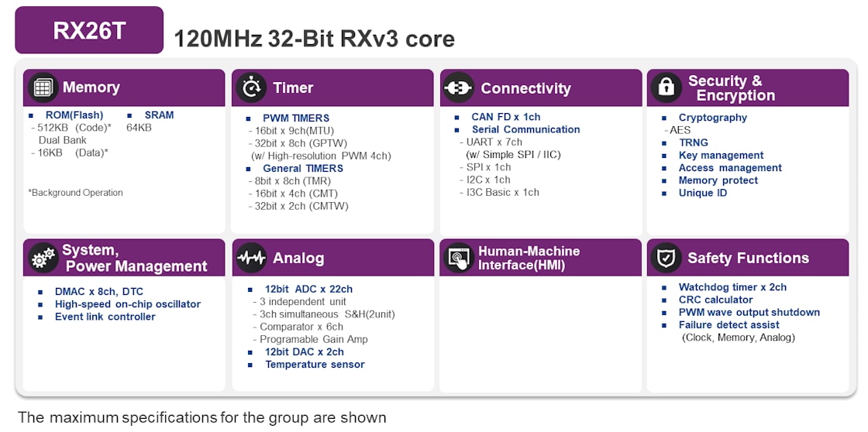Click the Connectivity plug icon
Viewport: 868px width, 432px height.
(459, 87)
